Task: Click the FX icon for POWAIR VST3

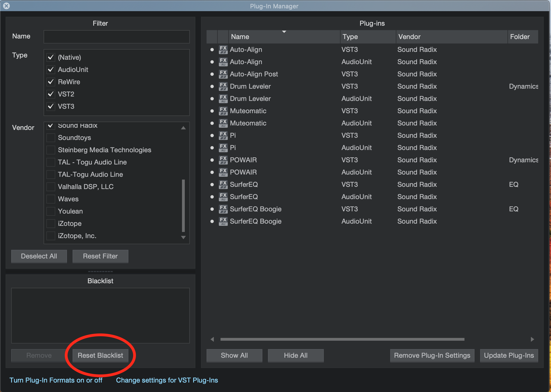Action: [223, 160]
